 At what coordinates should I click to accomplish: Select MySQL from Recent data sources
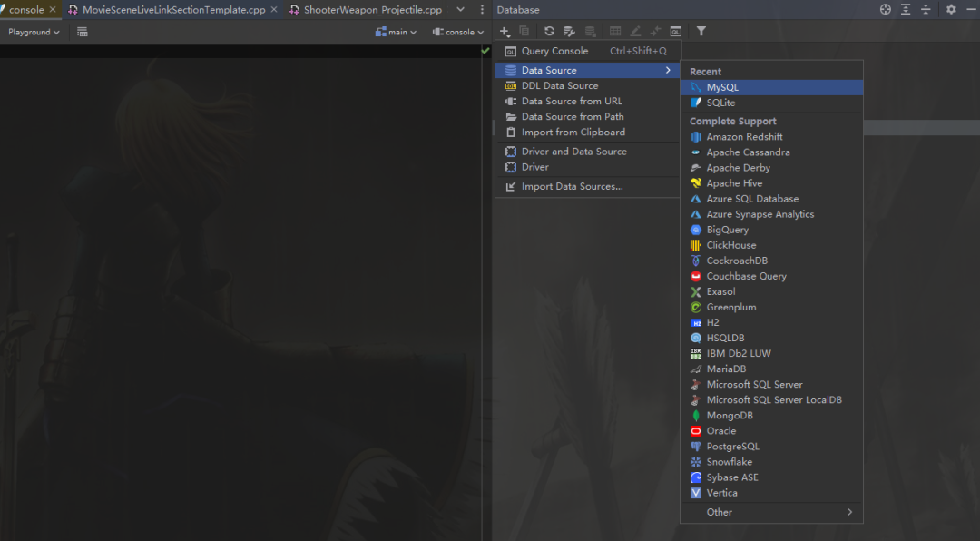tap(722, 87)
